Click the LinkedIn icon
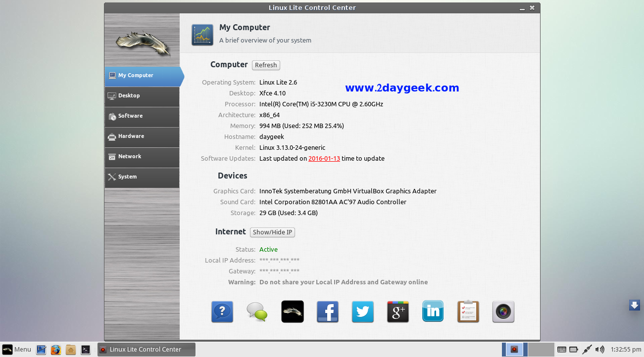Viewport: 644px width, 357px height. (x=433, y=312)
